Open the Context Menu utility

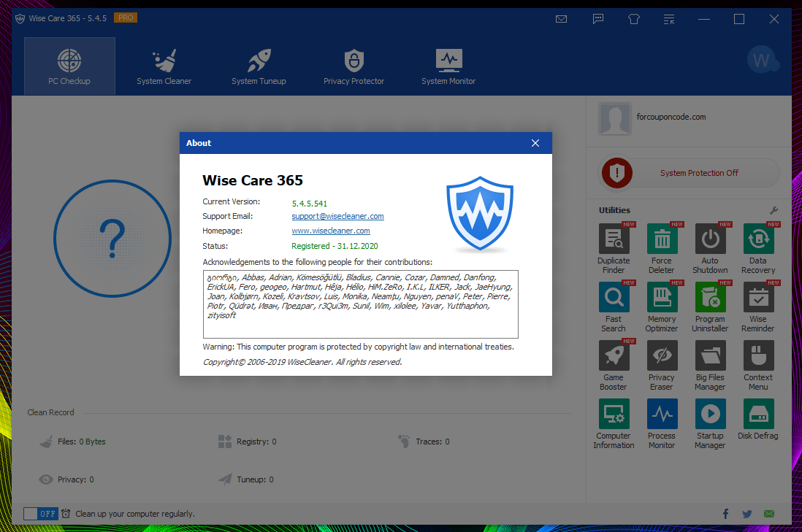pyautogui.click(x=758, y=366)
